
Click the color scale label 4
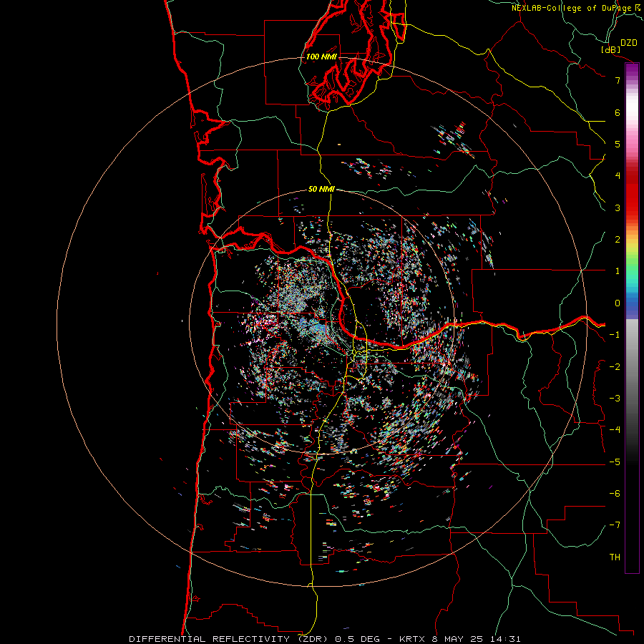618,176
